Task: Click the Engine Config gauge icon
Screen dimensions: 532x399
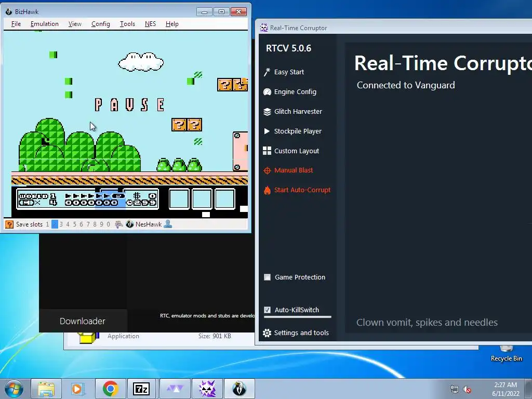Action: 267,91
